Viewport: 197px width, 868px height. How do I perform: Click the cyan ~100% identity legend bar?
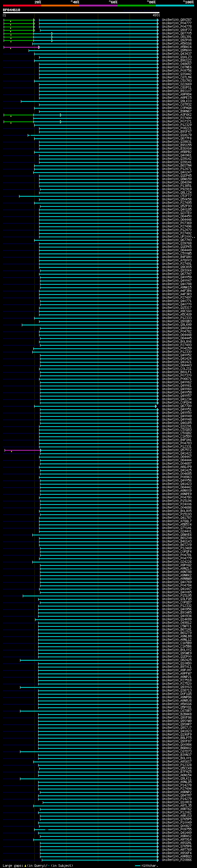click(x=175, y=6)
